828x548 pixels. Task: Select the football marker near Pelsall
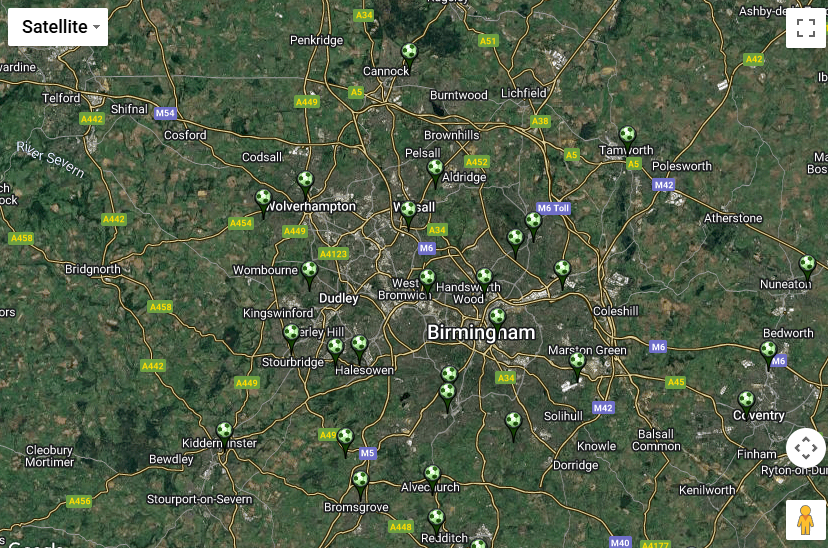(x=435, y=173)
